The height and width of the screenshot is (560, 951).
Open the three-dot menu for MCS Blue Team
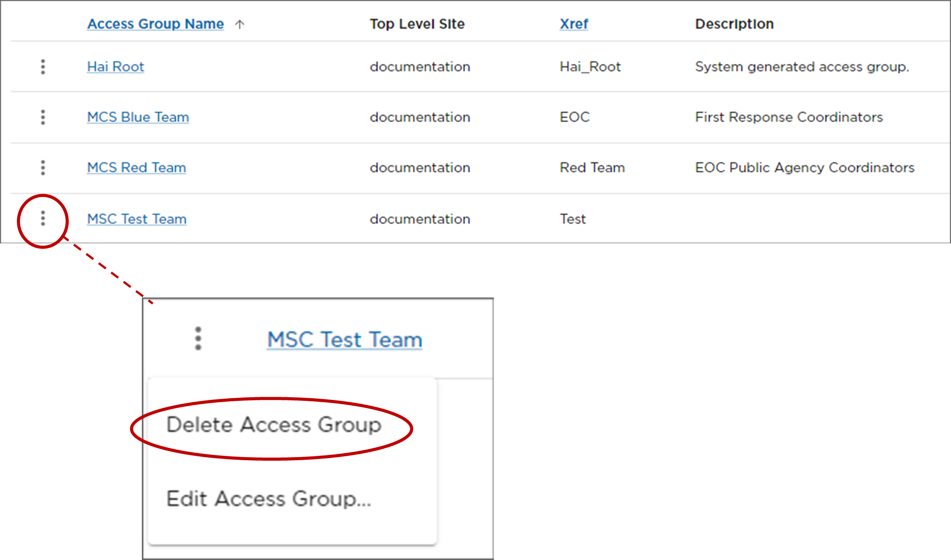tap(43, 117)
